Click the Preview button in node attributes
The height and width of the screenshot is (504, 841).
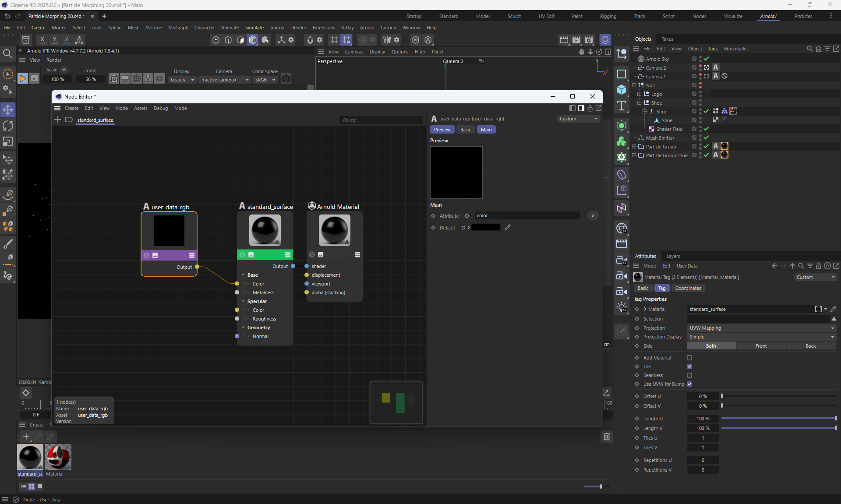[442, 130]
